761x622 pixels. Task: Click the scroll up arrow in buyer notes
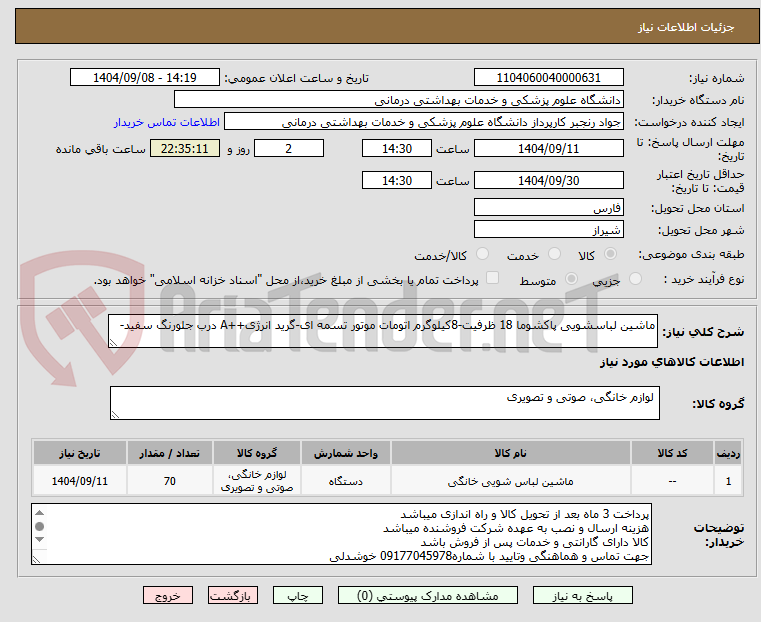[x=40, y=513]
